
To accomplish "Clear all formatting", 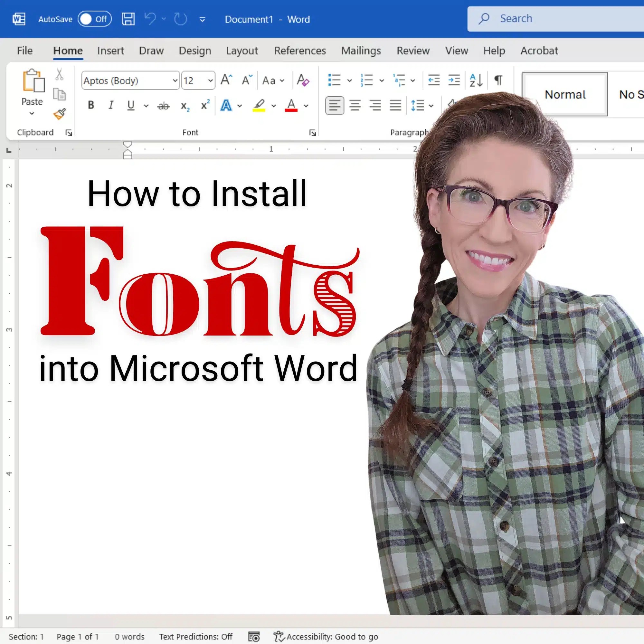I will point(303,80).
